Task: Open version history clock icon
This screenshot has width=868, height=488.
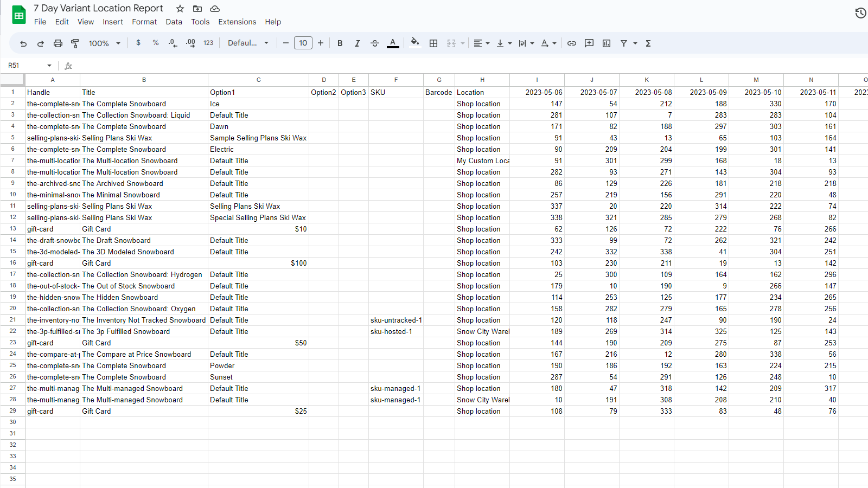Action: [860, 13]
